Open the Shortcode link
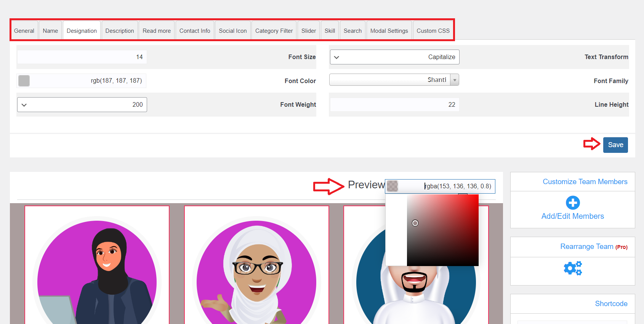Image resolution: width=644 pixels, height=324 pixels. (x=611, y=304)
